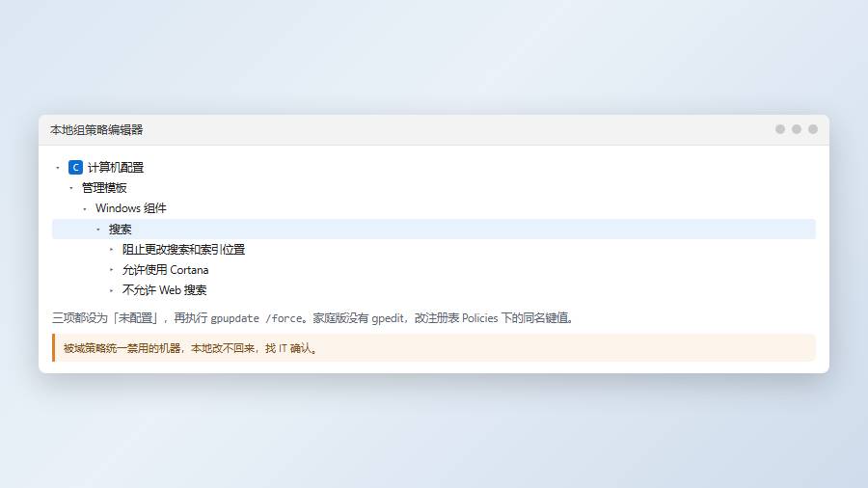
Task: Open the 不允许 Web 搜索 policy
Action: (164, 290)
